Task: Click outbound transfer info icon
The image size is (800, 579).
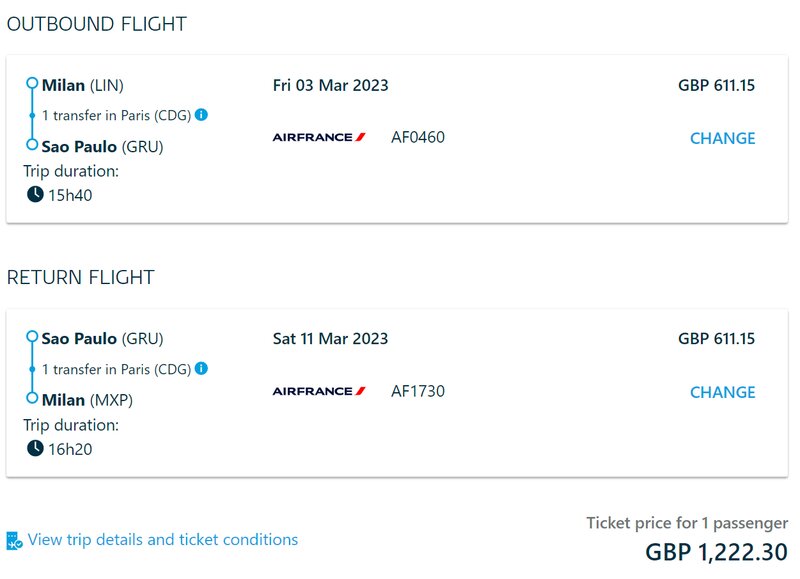Action: pyautogui.click(x=202, y=115)
